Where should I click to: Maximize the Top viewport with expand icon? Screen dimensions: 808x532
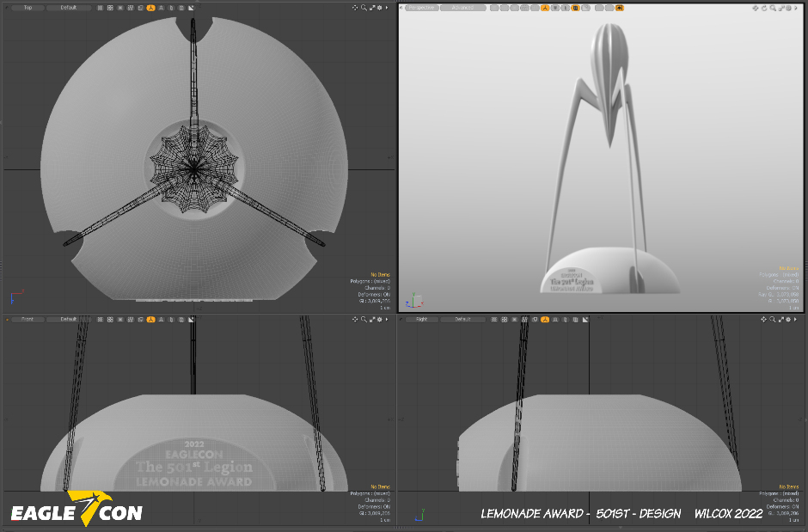(371, 8)
